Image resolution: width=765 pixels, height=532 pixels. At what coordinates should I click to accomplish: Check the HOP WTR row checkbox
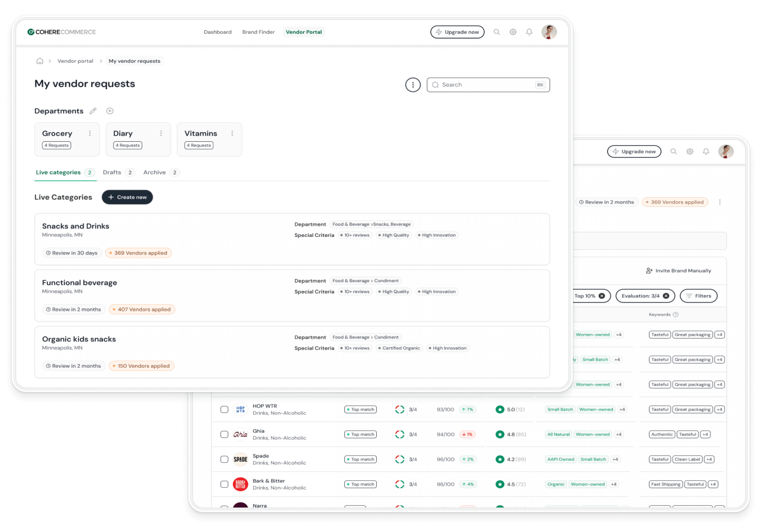point(224,410)
